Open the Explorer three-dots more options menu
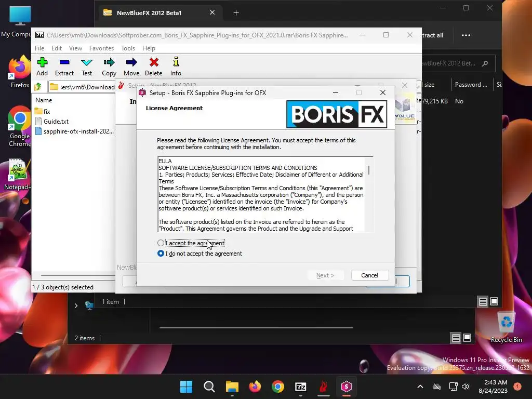Image resolution: width=532 pixels, height=399 pixels. (466, 35)
